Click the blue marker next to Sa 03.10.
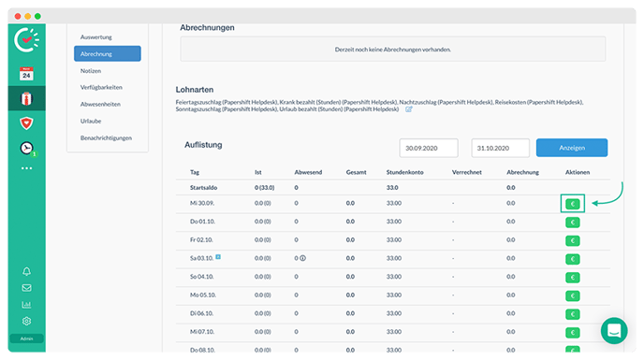 pyautogui.click(x=218, y=256)
